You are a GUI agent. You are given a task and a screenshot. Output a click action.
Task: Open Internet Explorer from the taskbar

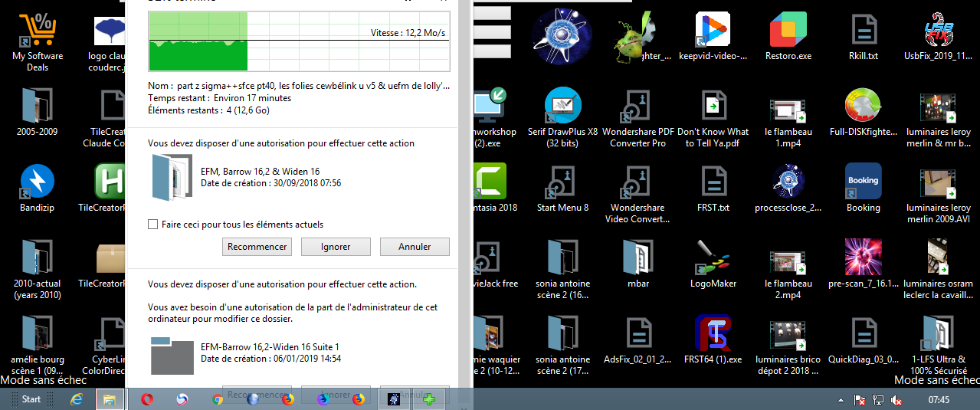pos(77,399)
